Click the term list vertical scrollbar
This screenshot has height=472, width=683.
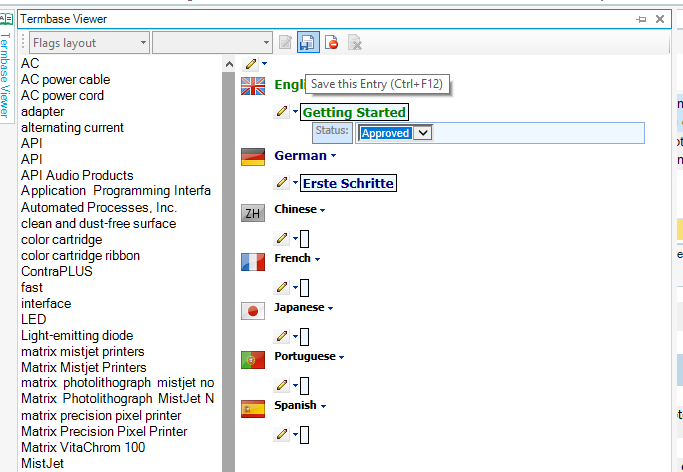click(228, 260)
